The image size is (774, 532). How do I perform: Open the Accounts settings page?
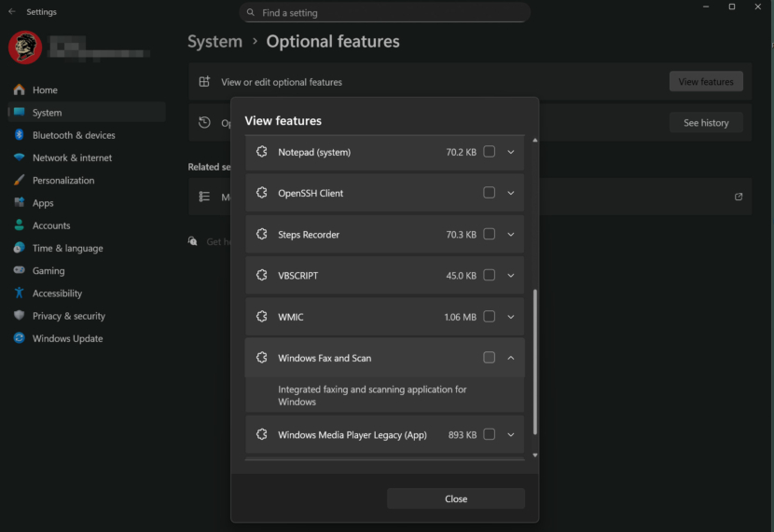51,225
